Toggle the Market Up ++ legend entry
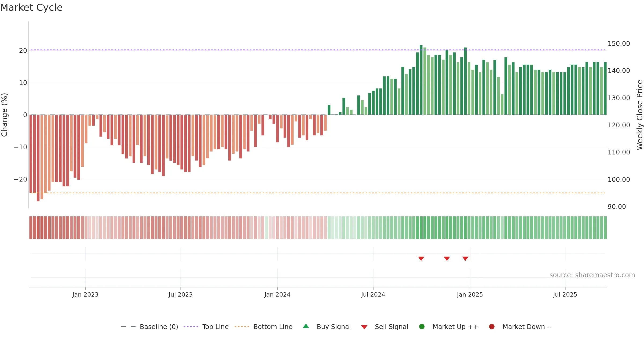The width and height of the screenshot is (644, 362). [x=448, y=327]
